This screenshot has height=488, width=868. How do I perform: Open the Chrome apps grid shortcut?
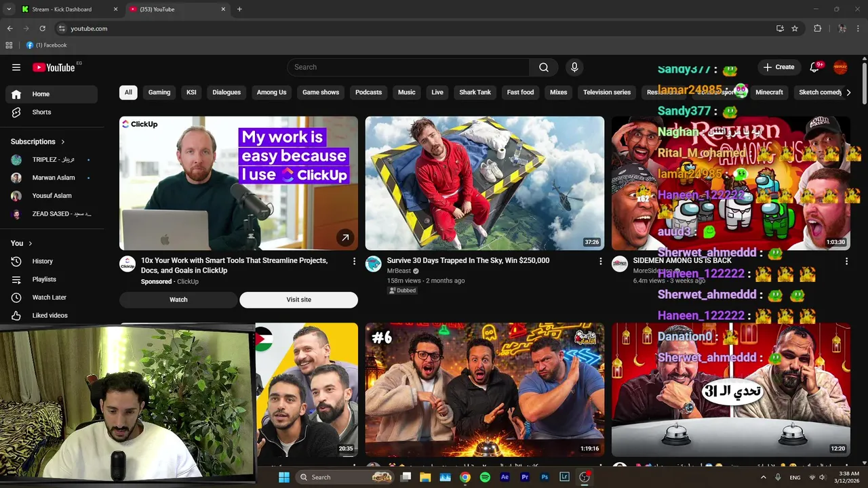coord(9,45)
